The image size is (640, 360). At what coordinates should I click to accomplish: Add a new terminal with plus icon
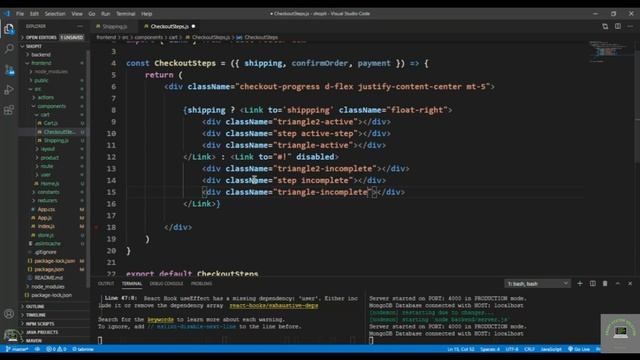tap(580, 283)
